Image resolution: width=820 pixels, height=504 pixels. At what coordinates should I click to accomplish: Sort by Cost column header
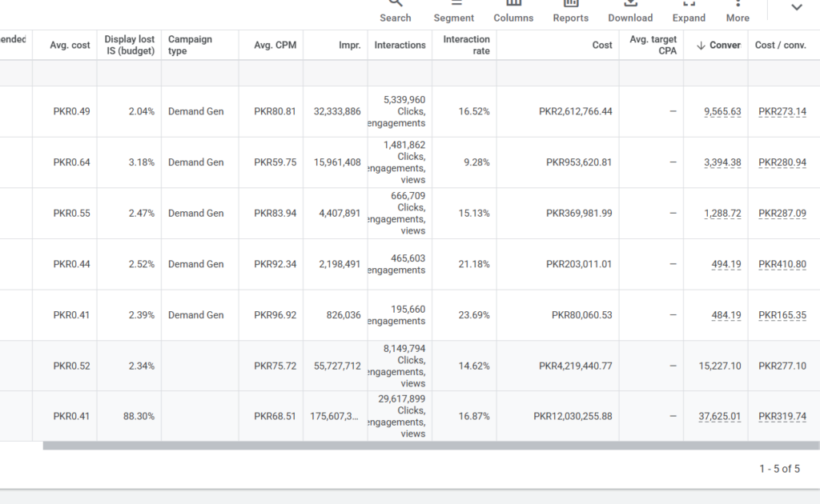602,45
